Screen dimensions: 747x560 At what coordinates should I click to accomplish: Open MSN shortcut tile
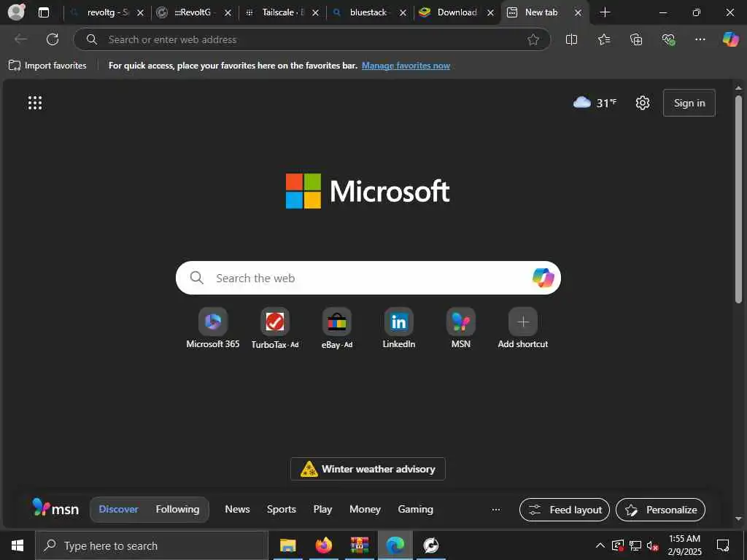(x=461, y=329)
